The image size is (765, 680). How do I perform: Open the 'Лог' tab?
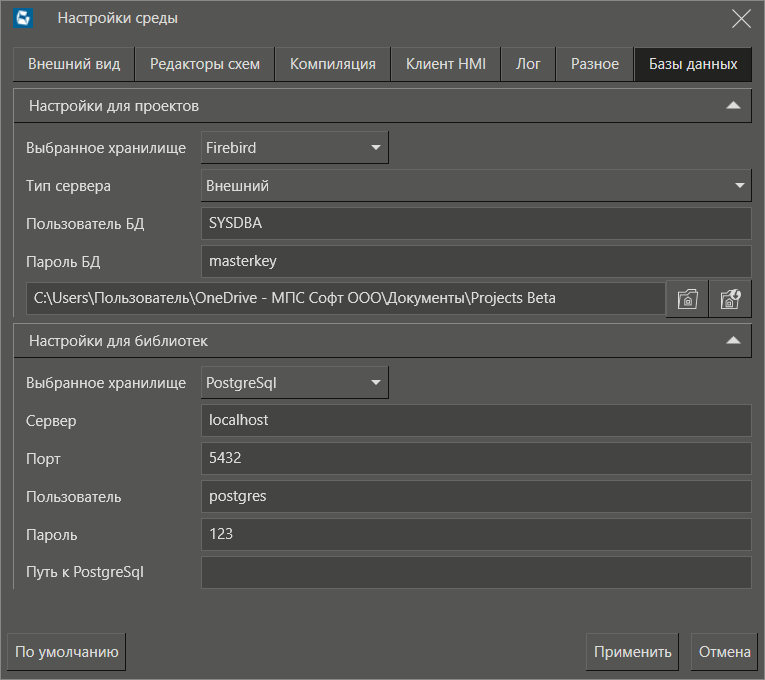528,64
